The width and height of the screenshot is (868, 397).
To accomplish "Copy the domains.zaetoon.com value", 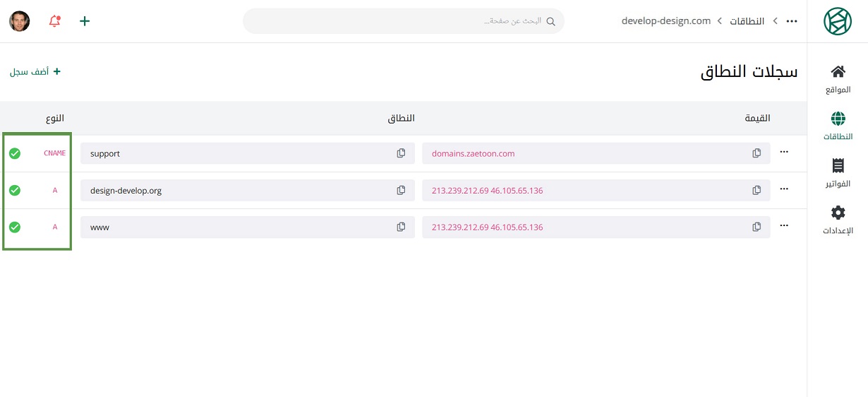I will (x=757, y=153).
